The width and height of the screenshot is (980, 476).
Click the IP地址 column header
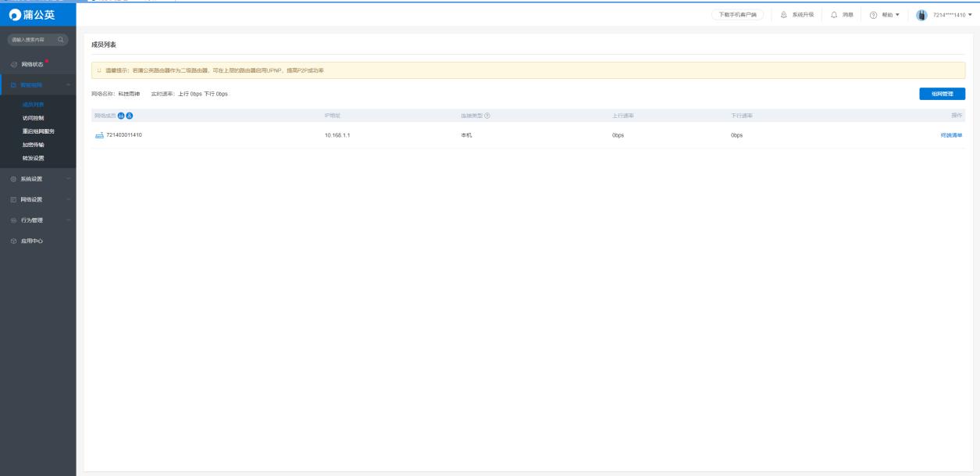coord(333,116)
